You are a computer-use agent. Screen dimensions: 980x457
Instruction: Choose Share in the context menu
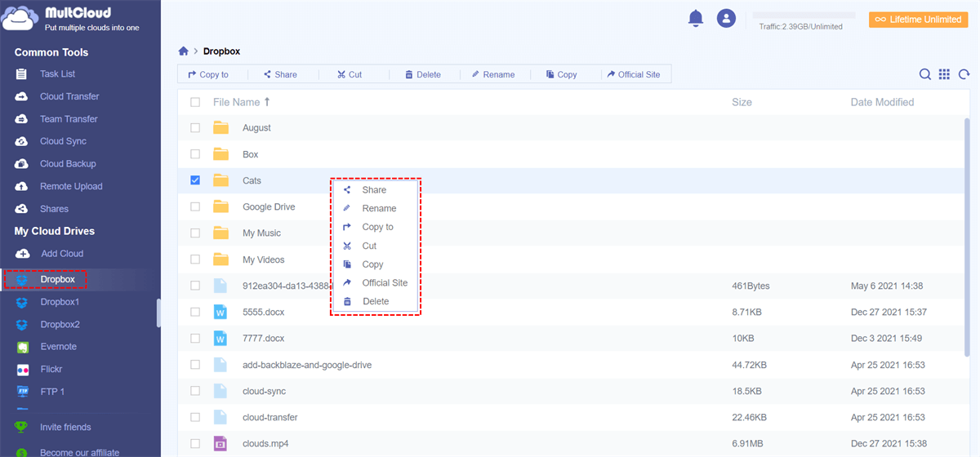pyautogui.click(x=374, y=190)
